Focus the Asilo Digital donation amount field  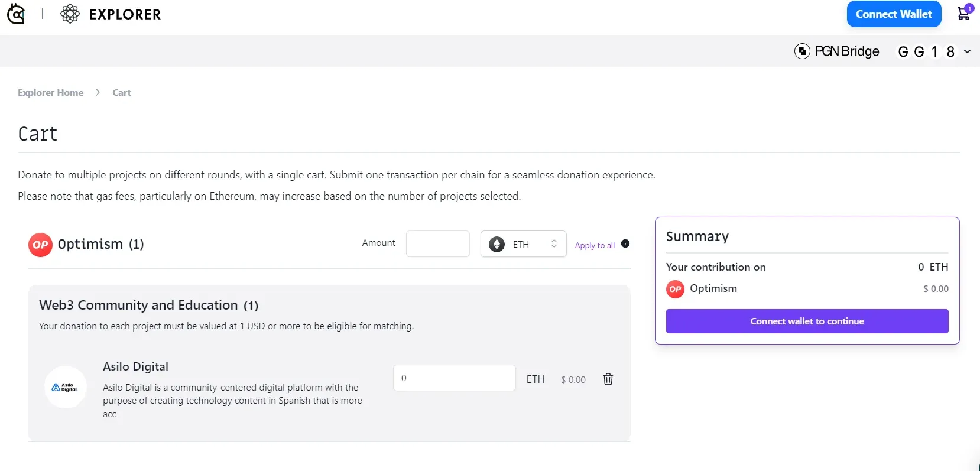click(455, 378)
